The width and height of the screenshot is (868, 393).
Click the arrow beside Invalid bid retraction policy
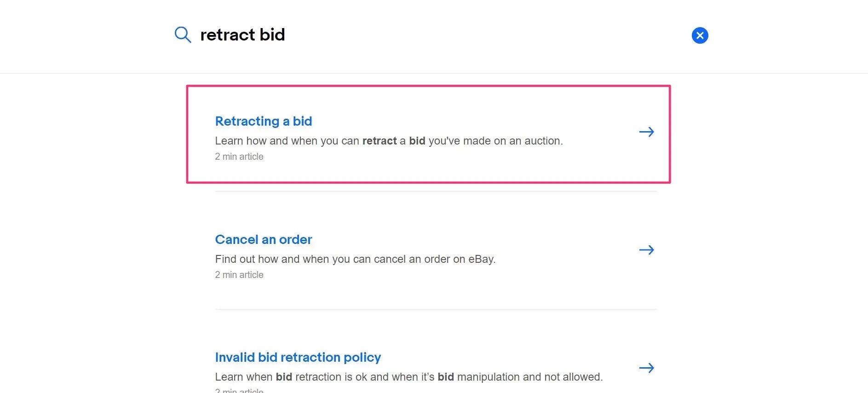click(x=646, y=368)
